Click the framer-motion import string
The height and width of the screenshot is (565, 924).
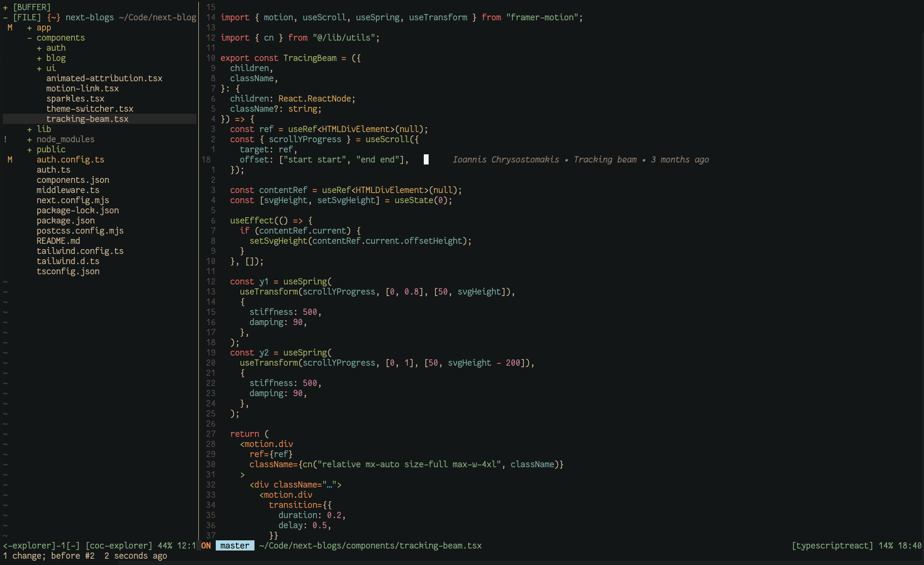[542, 17]
